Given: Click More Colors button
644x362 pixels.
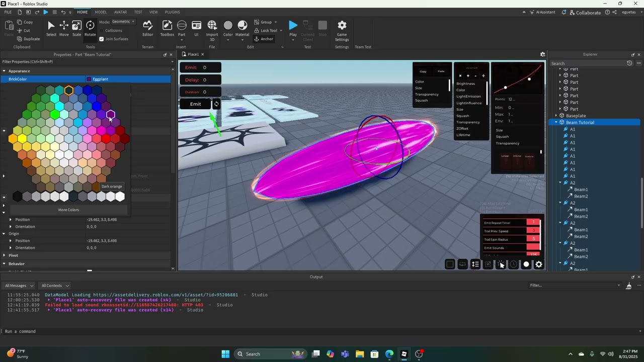Looking at the screenshot, I should click(x=68, y=210).
